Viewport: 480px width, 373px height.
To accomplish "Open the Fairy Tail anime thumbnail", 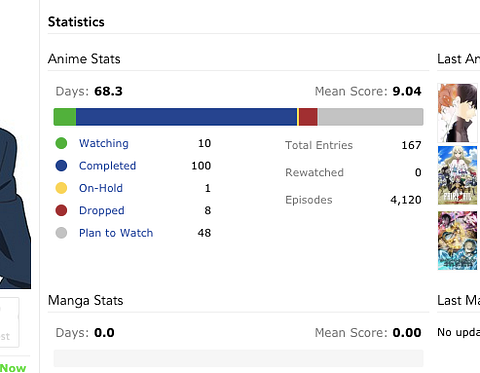I will point(457,175).
